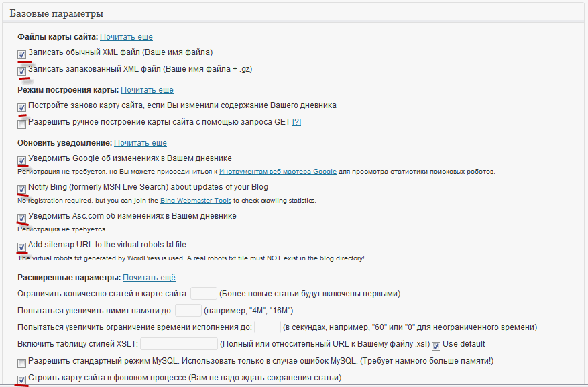
Task: Toggle building the sitemap in background process
Action: coord(22,380)
